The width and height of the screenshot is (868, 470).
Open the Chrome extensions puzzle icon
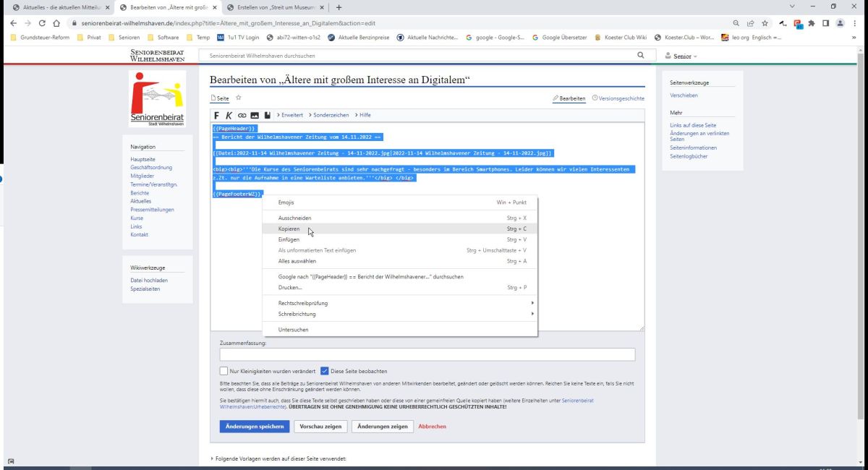point(812,23)
